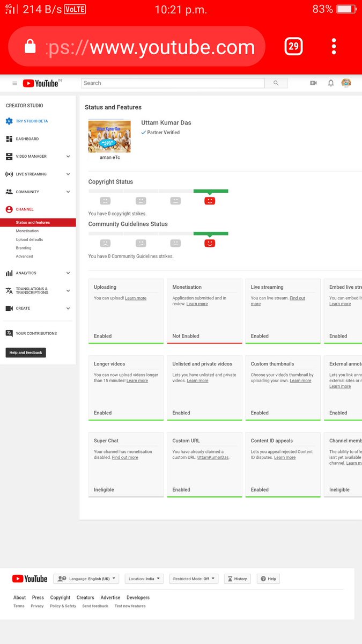The height and width of the screenshot is (644, 362).
Task: Expand the Live Streaming section
Action: click(68, 174)
